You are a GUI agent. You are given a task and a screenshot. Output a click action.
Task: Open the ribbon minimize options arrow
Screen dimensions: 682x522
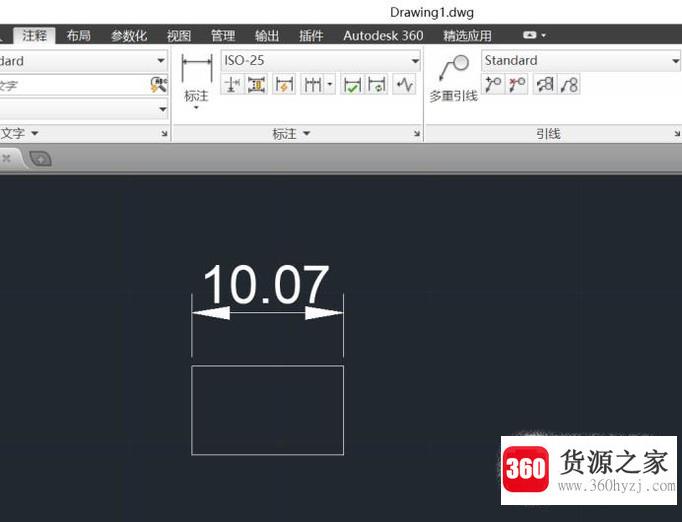pyautogui.click(x=543, y=36)
